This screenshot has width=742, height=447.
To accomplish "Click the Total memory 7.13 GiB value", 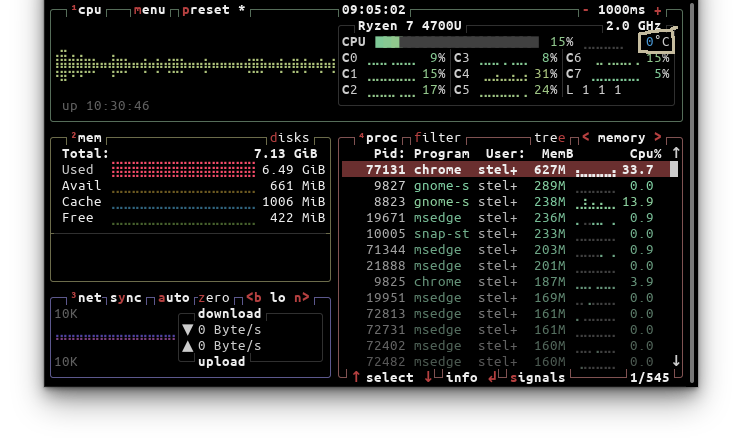I will [285, 154].
